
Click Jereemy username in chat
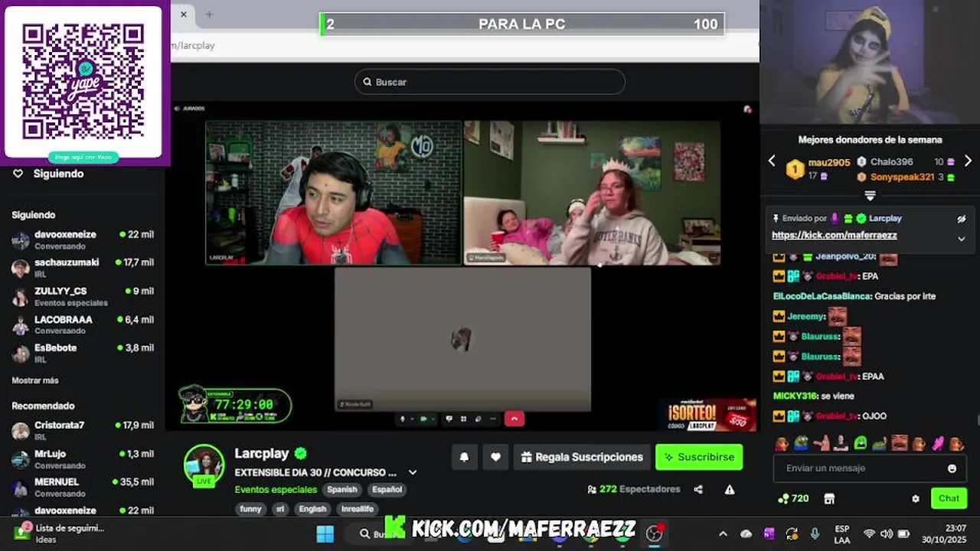coord(807,316)
